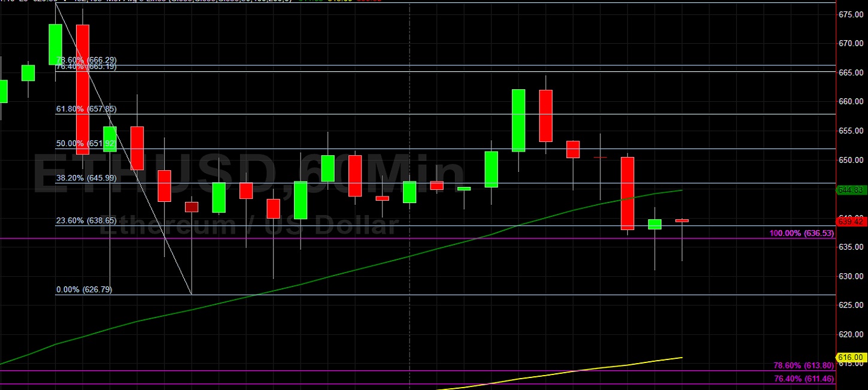868x390 pixels.
Task: Click the green 644.83 moving average price tag
Action: (x=852, y=190)
